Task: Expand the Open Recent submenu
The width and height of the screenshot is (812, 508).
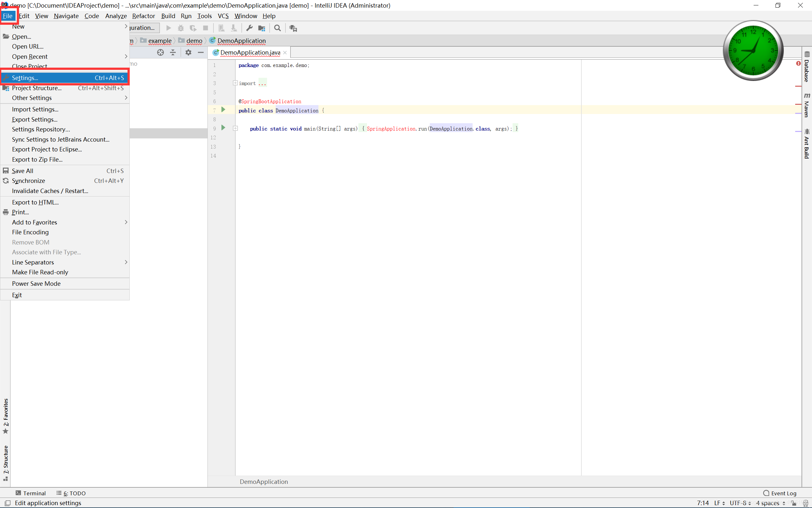Action: (x=65, y=57)
